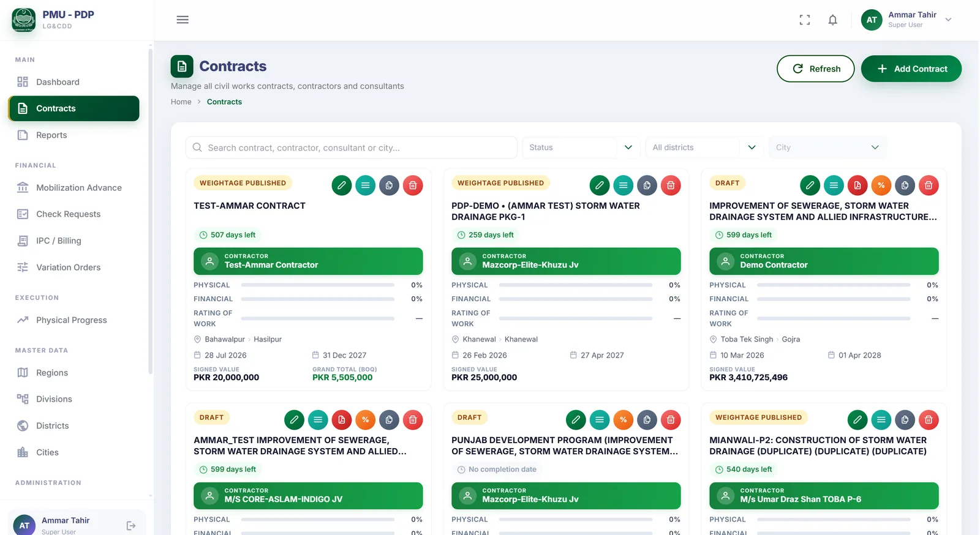Open the teal list icon on MIANWALI-P2 card
Image resolution: width=980 pixels, height=535 pixels.
pyautogui.click(x=881, y=420)
